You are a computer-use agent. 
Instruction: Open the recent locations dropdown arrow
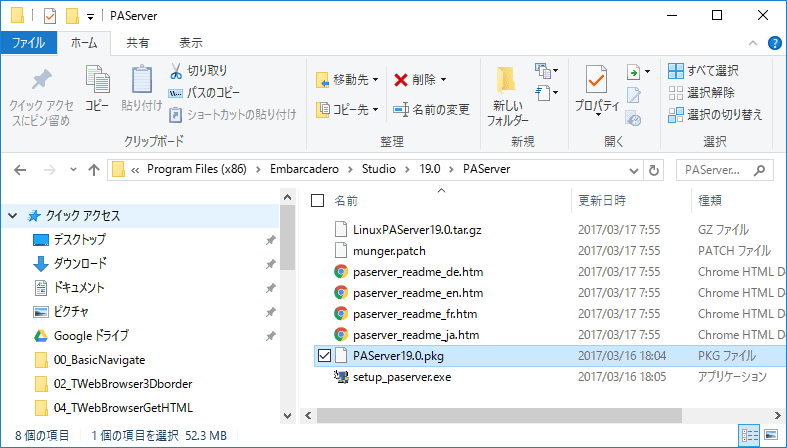click(73, 170)
